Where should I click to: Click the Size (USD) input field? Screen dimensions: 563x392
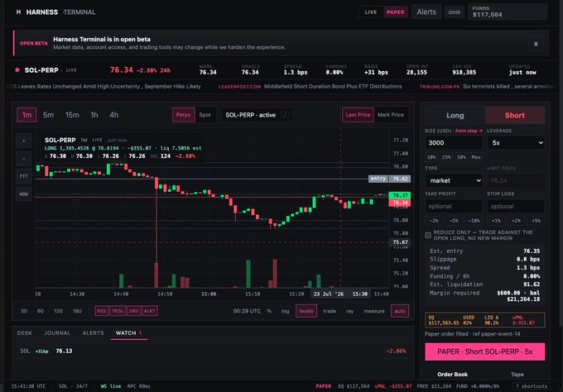(x=454, y=143)
